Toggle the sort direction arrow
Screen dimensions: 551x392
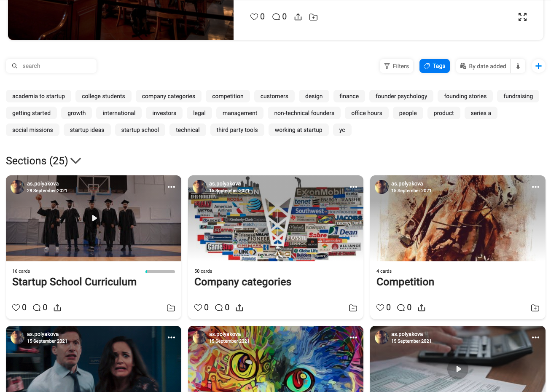click(518, 66)
